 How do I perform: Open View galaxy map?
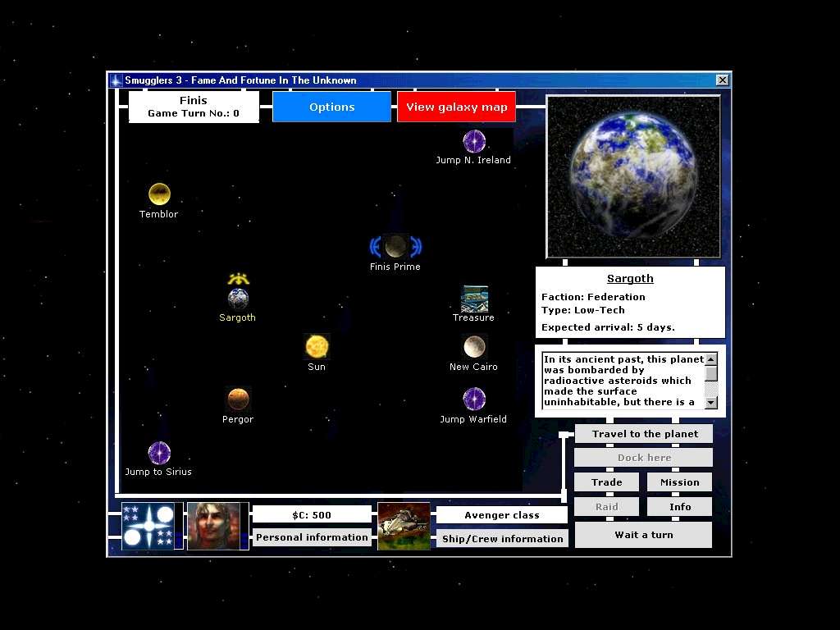456,107
